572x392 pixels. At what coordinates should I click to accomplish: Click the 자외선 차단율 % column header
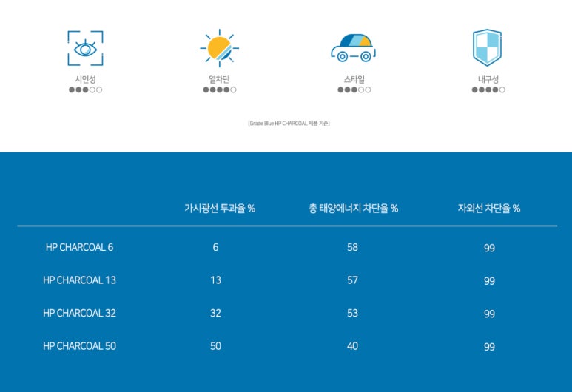click(488, 209)
